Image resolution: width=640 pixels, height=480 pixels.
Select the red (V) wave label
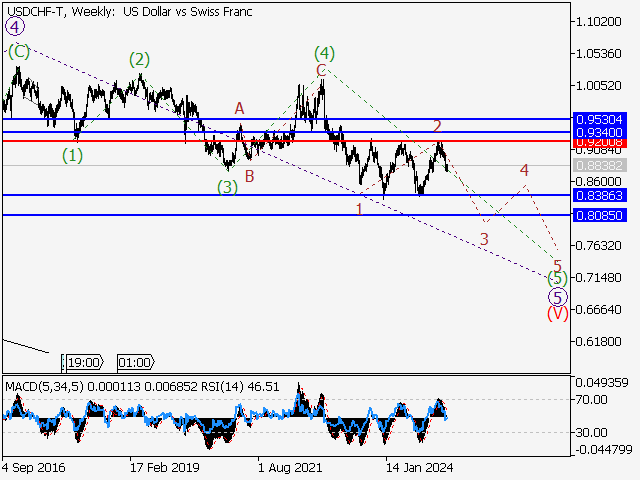pos(558,313)
